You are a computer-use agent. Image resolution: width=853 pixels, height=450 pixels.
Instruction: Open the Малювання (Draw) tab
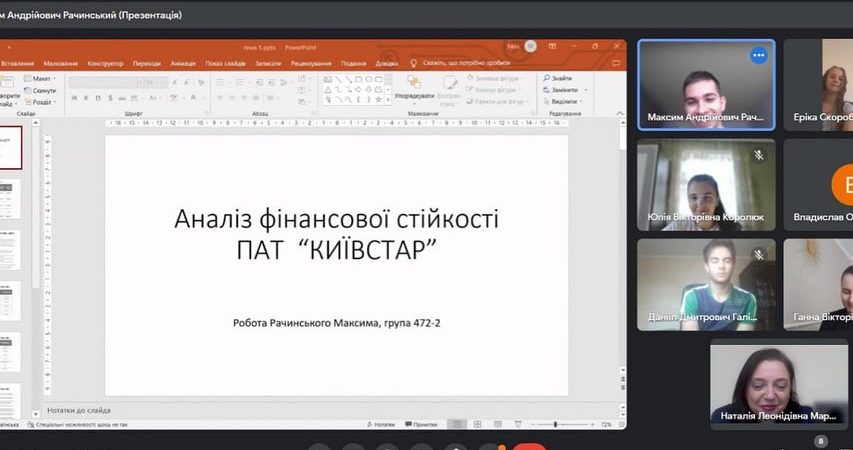(60, 63)
